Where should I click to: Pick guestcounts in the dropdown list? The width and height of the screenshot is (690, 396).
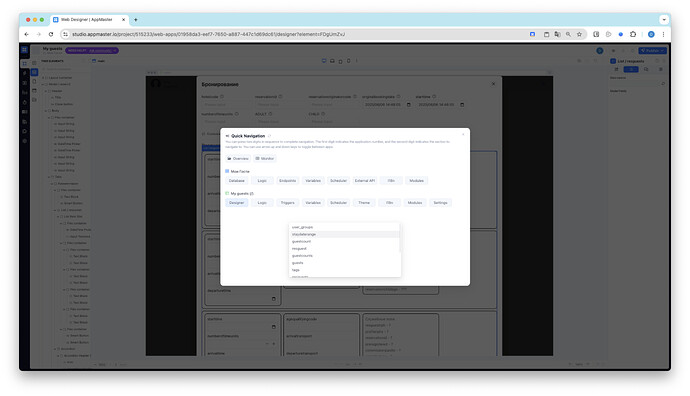344,256
